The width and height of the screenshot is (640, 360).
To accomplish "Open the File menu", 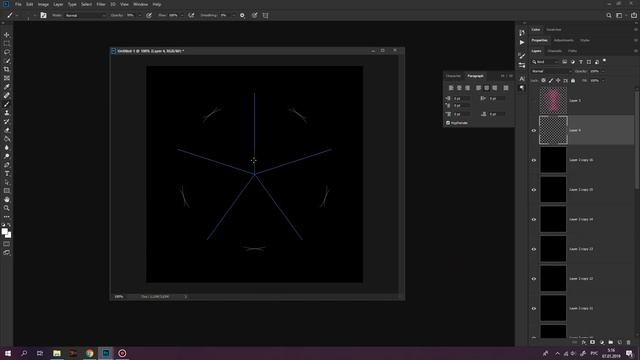I will [18, 4].
